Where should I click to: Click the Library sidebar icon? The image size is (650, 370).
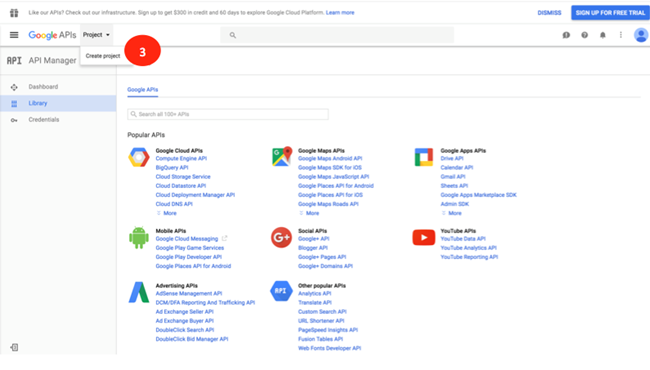(14, 104)
